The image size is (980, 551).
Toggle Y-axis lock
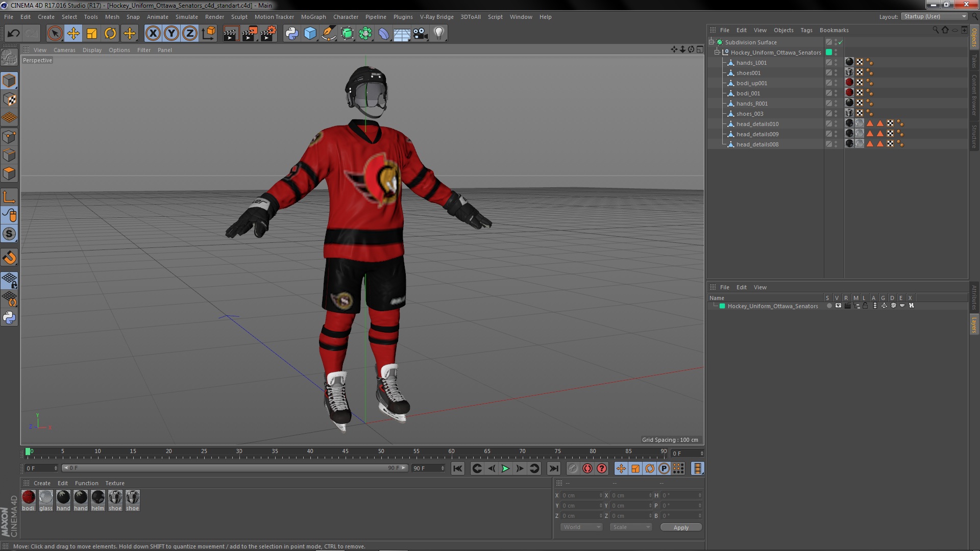pyautogui.click(x=171, y=34)
